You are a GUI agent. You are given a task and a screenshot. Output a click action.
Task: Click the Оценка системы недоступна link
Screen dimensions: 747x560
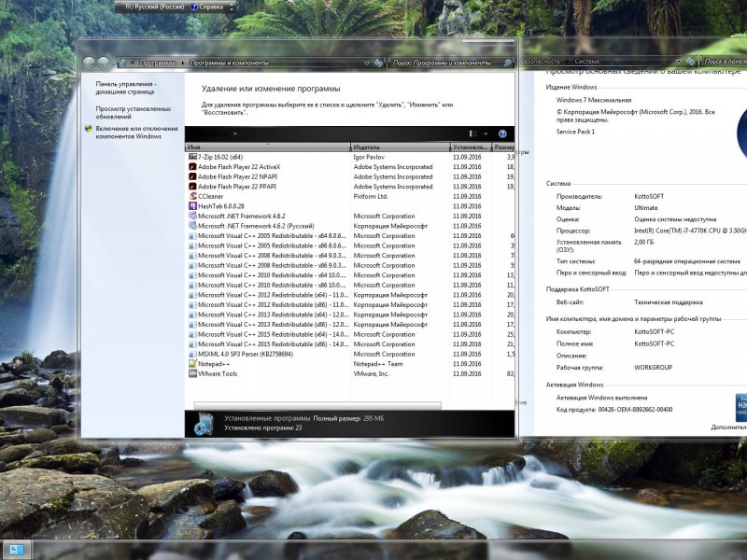675,219
